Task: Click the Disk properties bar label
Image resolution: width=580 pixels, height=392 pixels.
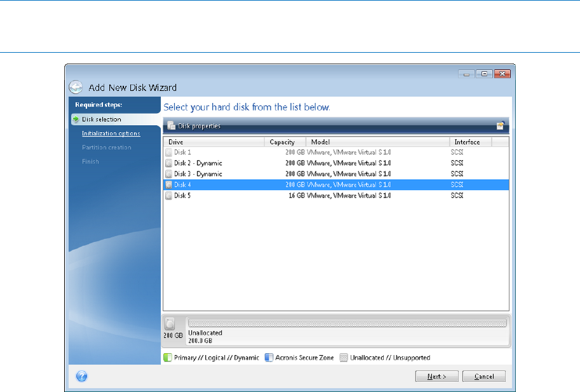Action: [199, 126]
